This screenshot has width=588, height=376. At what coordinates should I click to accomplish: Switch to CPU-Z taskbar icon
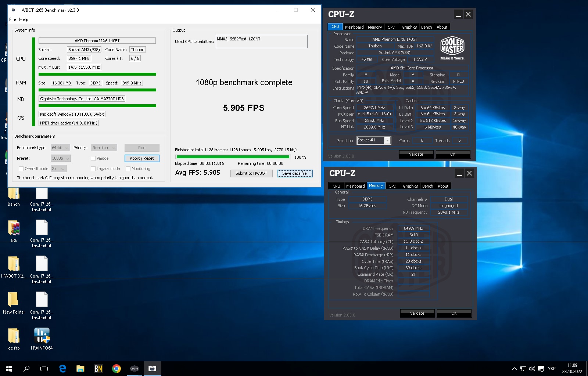coord(134,369)
